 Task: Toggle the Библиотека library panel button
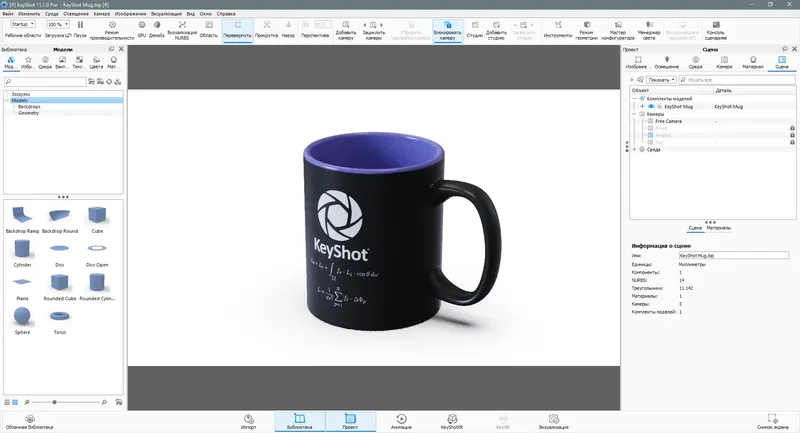(299, 422)
